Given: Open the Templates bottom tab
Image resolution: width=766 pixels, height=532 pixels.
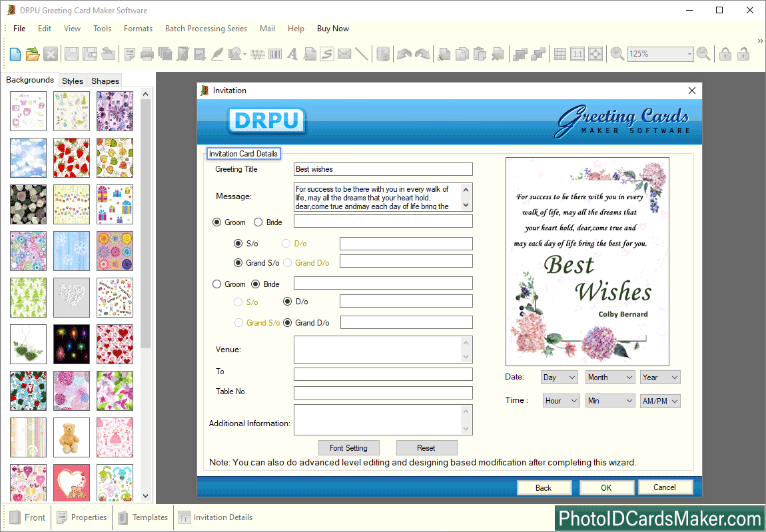Looking at the screenshot, I should click(x=144, y=517).
